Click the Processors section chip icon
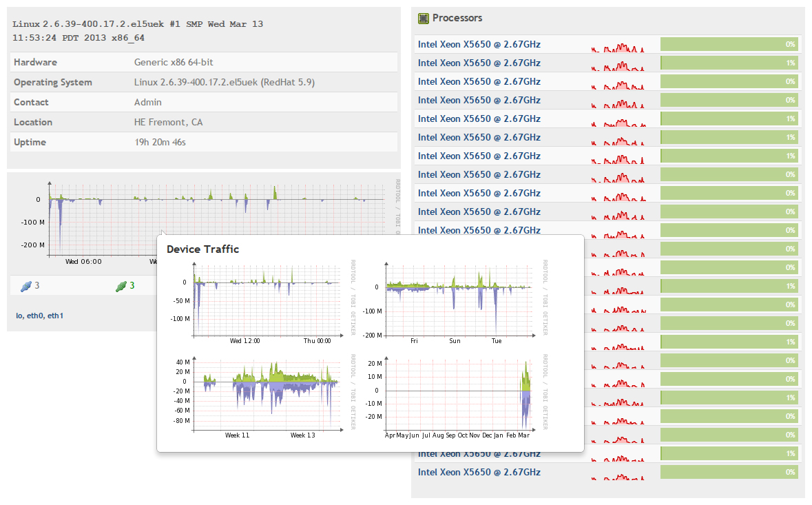Screen dimensions: 812x505 tap(424, 18)
